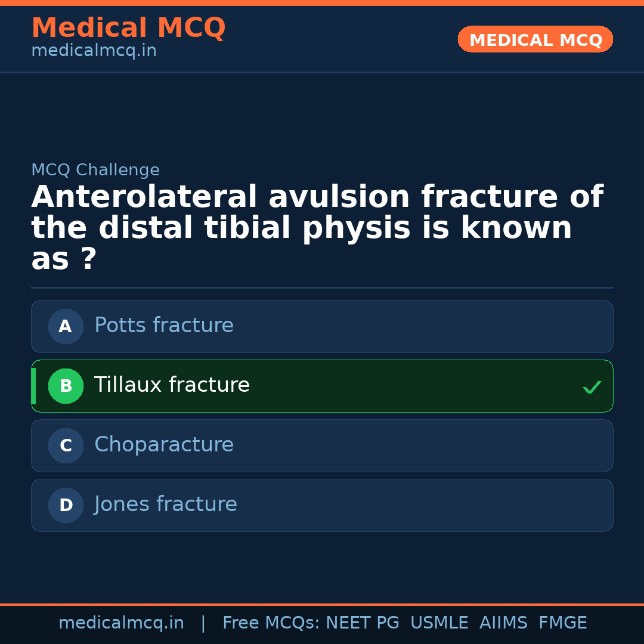Click FMGE in the footer
Image resolution: width=644 pixels, height=644 pixels.
coord(563,623)
